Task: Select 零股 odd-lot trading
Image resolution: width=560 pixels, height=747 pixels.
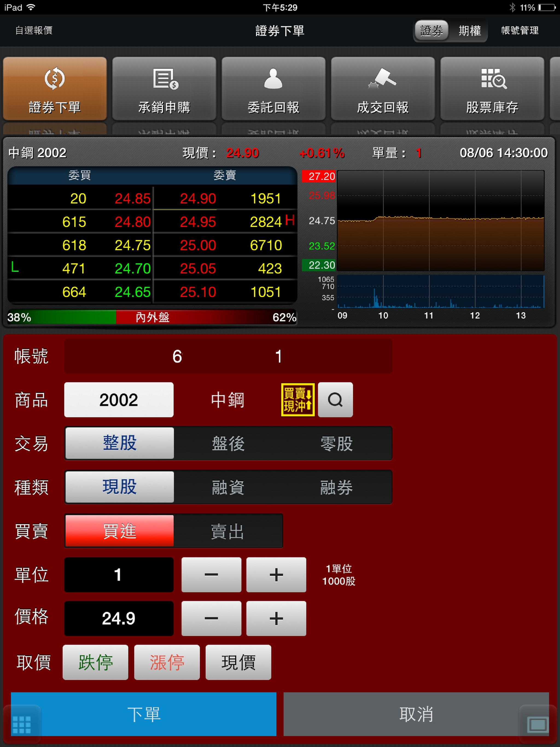Action: [x=337, y=443]
